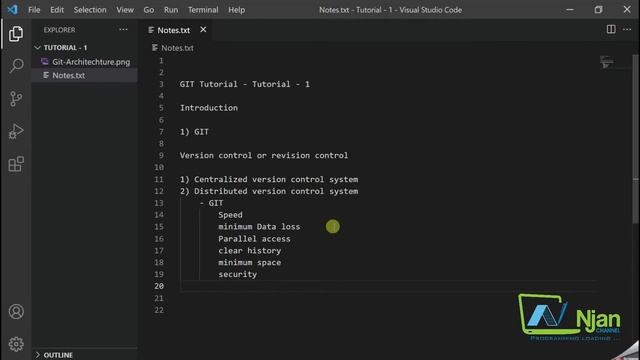Open the File menu
640x360 pixels.
point(34,10)
